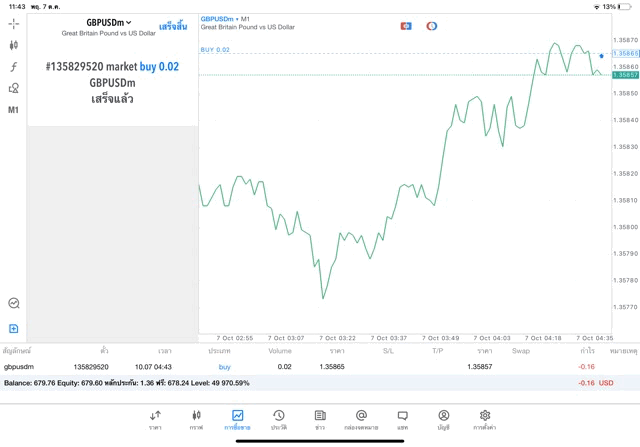This screenshot has height=447, width=640.
Task: Open new order icon in sidebar
Action: pyautogui.click(x=13, y=328)
